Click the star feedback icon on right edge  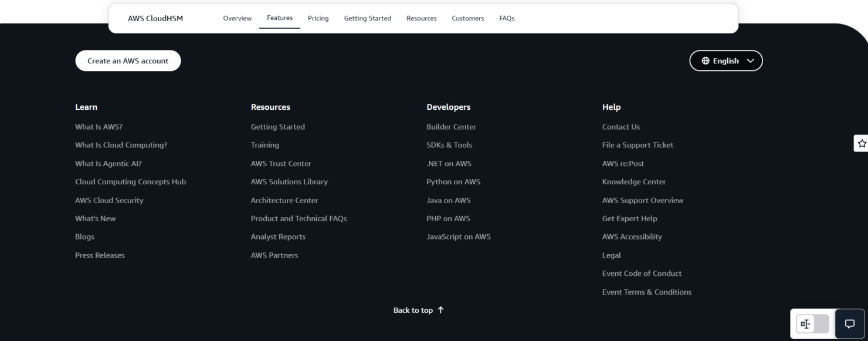[862, 143]
